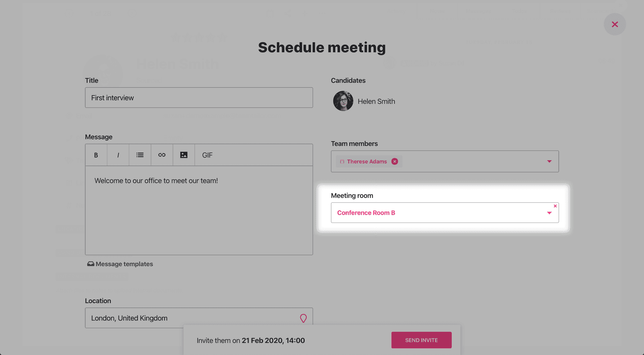This screenshot has height=355, width=644.
Task: Edit the London, United Kingdom location field
Action: tap(199, 318)
